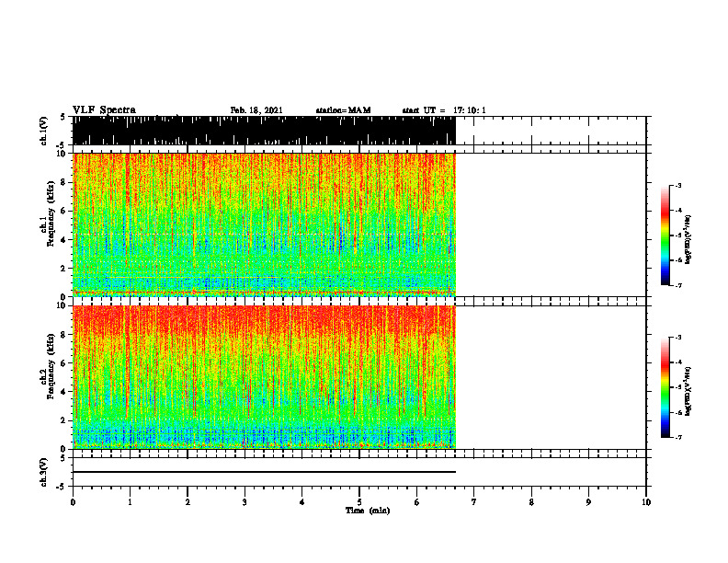Screen dimensions: 728x563
Task: Click the '6' tick on the time axis
Action: tap(417, 502)
